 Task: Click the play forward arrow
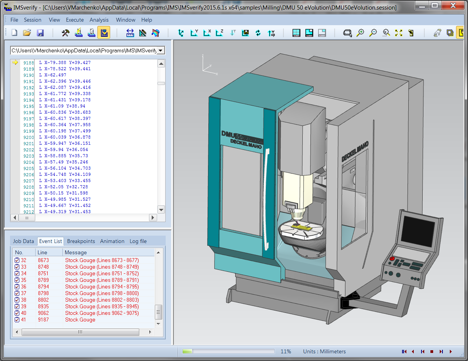click(x=451, y=351)
